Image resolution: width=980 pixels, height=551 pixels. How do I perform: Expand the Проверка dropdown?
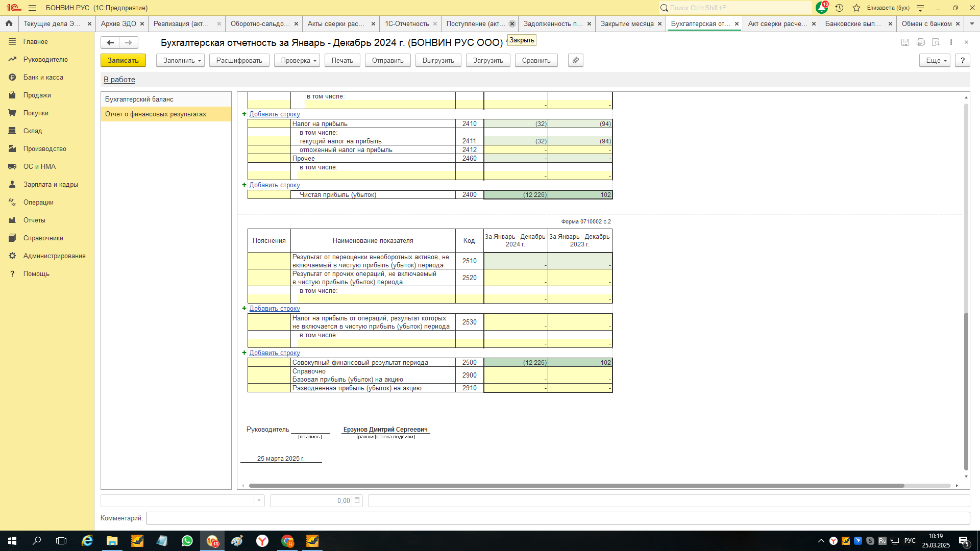point(297,60)
